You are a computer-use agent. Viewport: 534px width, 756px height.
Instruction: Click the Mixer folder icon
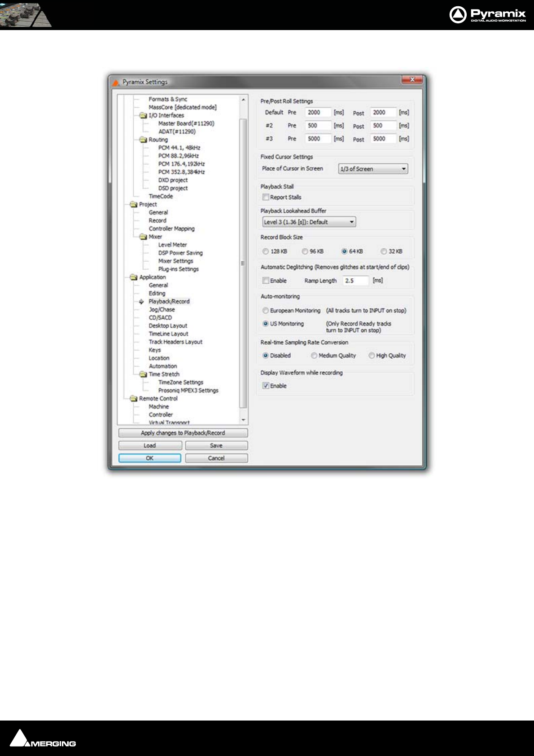pyautogui.click(x=143, y=237)
